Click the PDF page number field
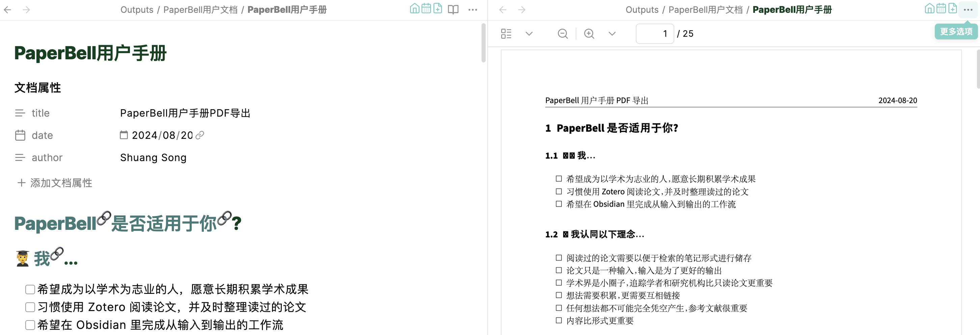The image size is (980, 335). [x=655, y=33]
